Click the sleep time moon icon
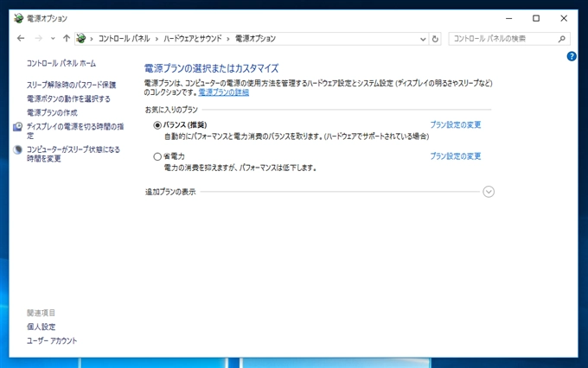This screenshot has width=588, height=368. coord(17,150)
